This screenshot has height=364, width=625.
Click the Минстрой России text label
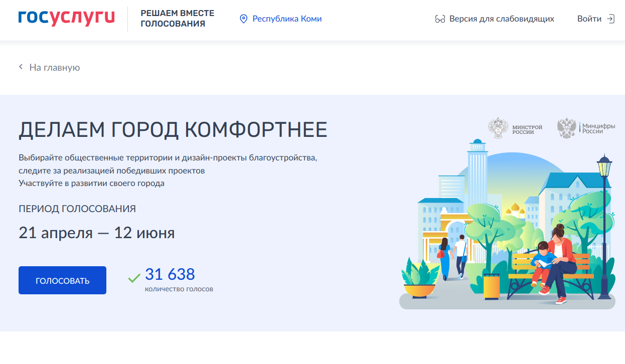527,129
